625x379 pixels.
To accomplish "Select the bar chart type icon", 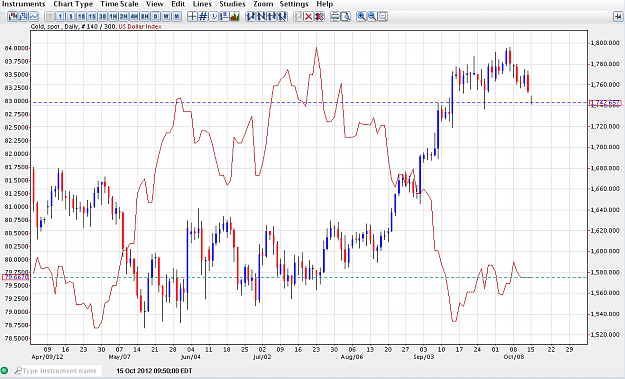I will 24,16.
